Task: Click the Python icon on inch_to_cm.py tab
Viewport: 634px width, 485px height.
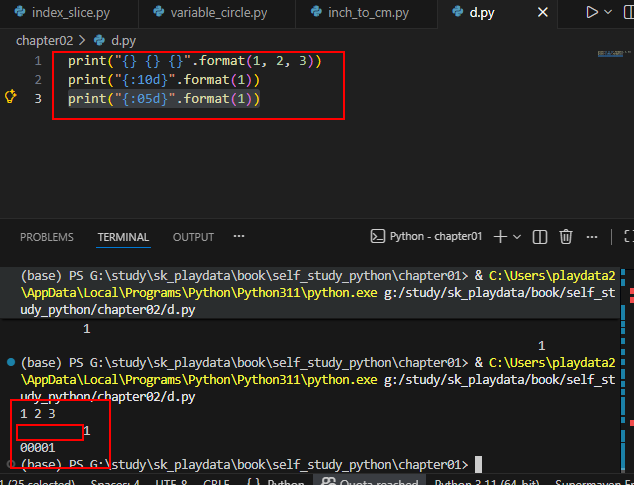Action: [316, 11]
